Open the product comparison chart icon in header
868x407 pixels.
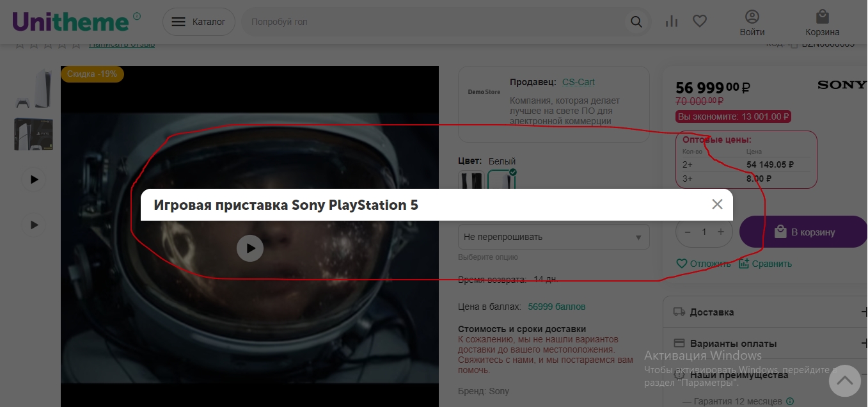pos(671,21)
